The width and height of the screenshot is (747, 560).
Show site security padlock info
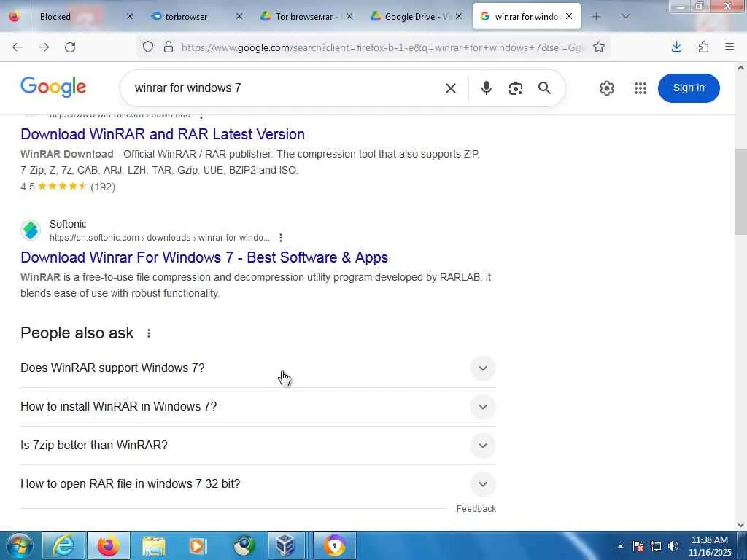click(169, 47)
